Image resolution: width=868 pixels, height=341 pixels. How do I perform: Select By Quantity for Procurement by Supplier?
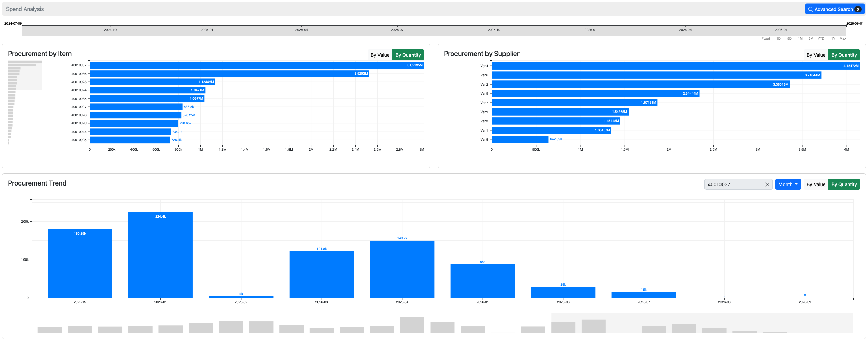coord(844,55)
